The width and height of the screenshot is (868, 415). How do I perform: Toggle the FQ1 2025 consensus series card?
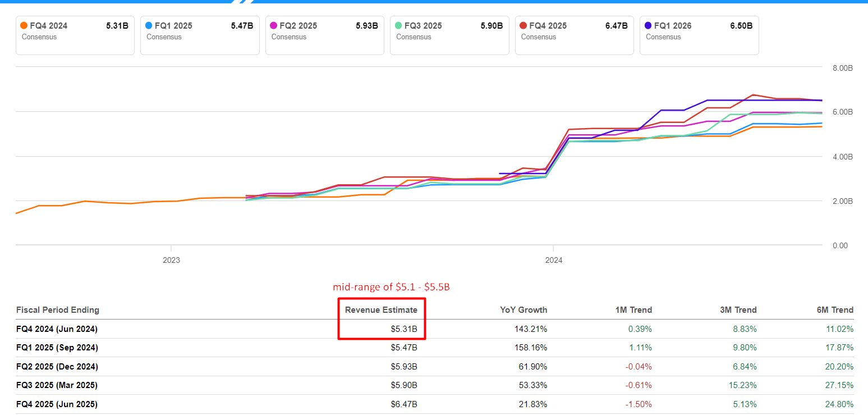pos(200,35)
